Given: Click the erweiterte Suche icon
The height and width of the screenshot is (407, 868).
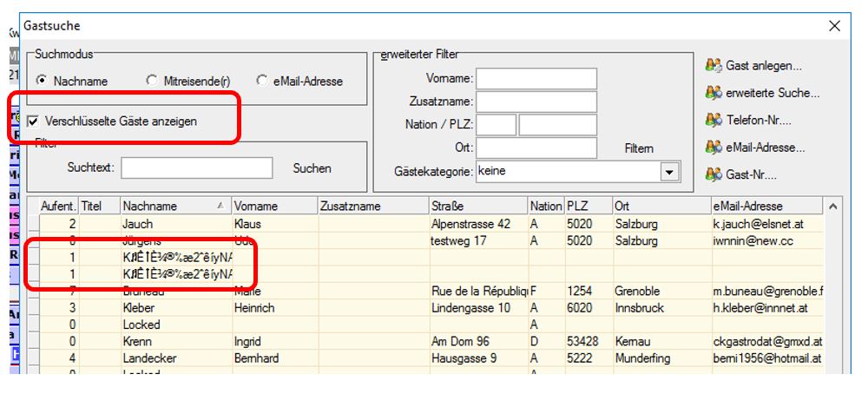Looking at the screenshot, I should click(x=713, y=93).
